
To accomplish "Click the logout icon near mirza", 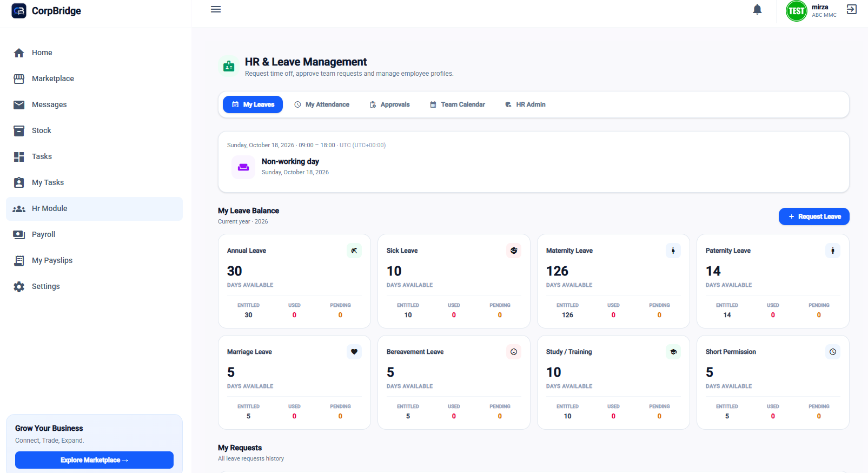I will (852, 9).
